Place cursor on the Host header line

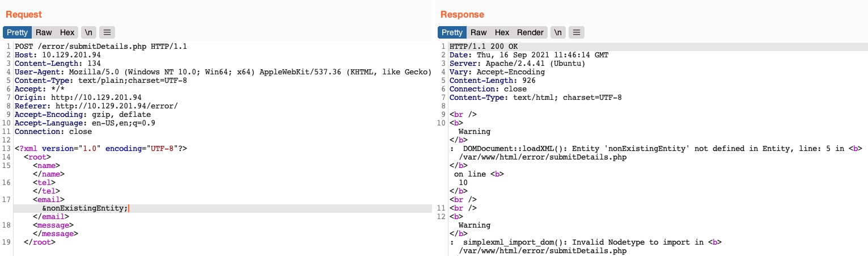coord(52,55)
